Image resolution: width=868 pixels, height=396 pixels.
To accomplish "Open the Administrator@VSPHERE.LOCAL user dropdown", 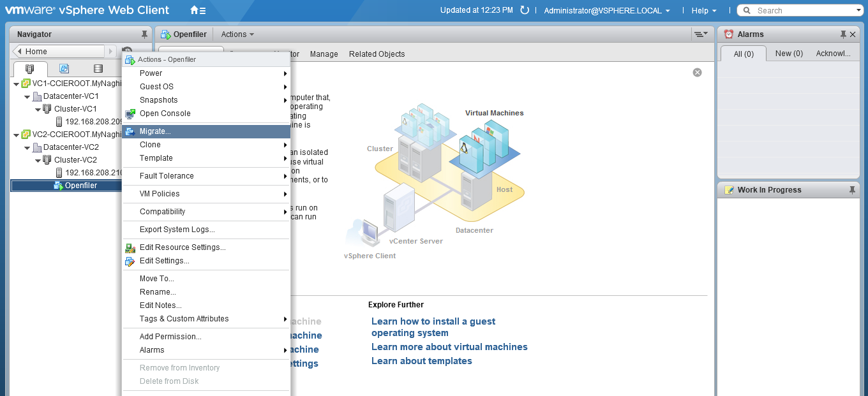I will pyautogui.click(x=606, y=11).
